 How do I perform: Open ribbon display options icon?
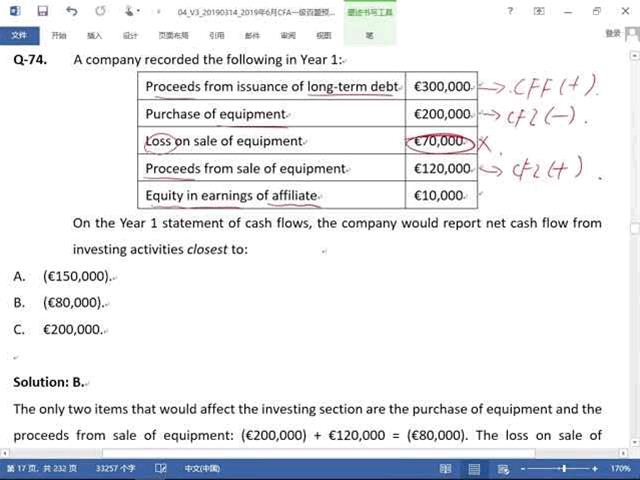(x=539, y=11)
